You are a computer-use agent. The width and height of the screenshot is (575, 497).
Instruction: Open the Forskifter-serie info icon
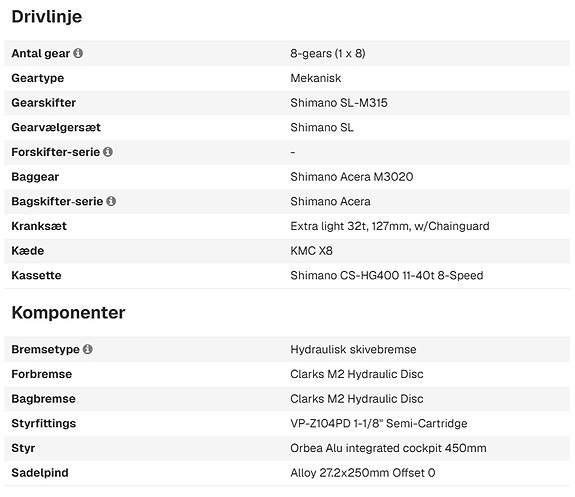pyautogui.click(x=108, y=152)
